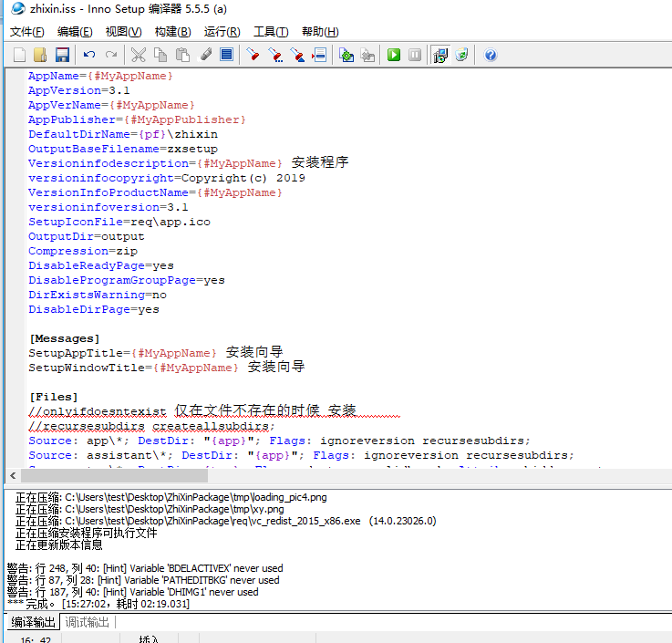
Task: Click the Redo arrow icon
Action: click(111, 55)
